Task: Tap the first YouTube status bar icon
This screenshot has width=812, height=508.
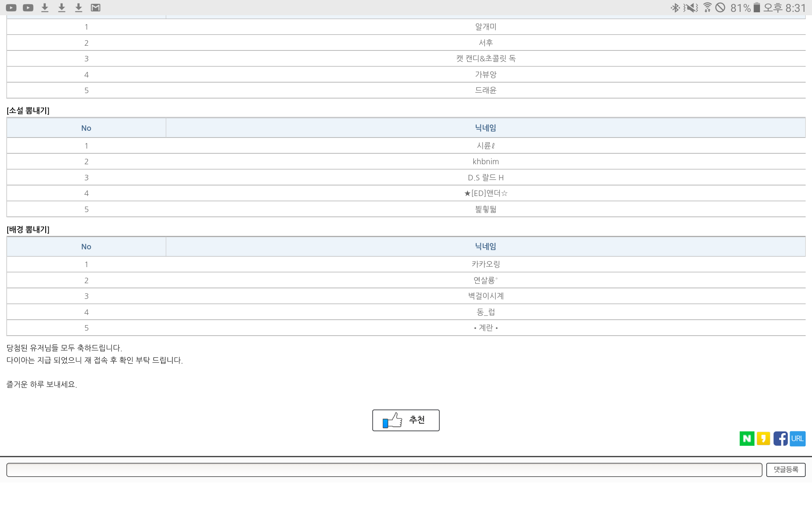Action: coord(11,8)
